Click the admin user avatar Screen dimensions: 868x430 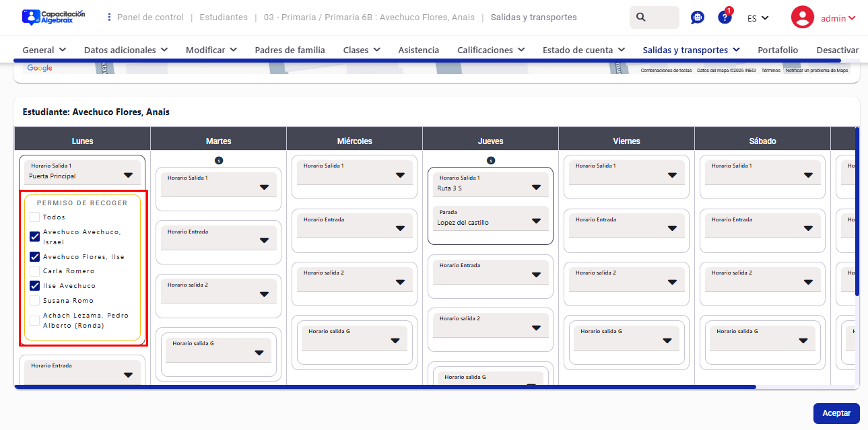(x=802, y=17)
